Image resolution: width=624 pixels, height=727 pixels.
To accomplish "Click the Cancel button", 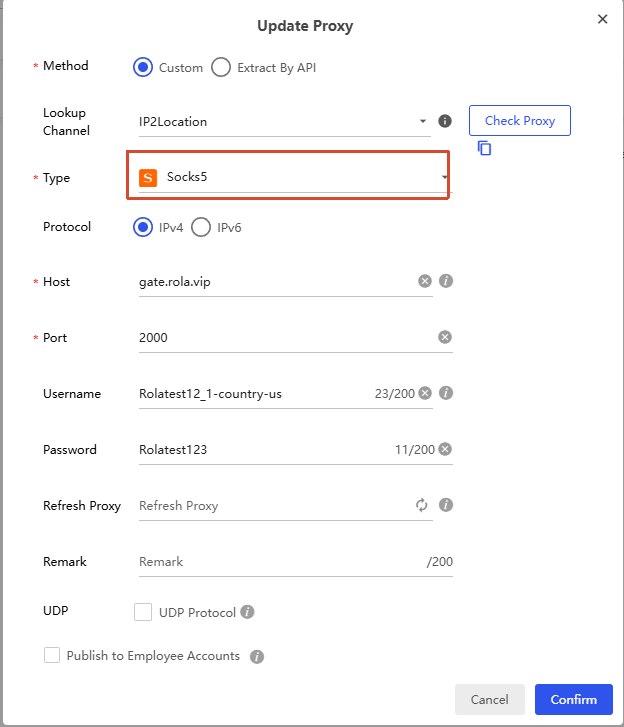I will click(490, 699).
